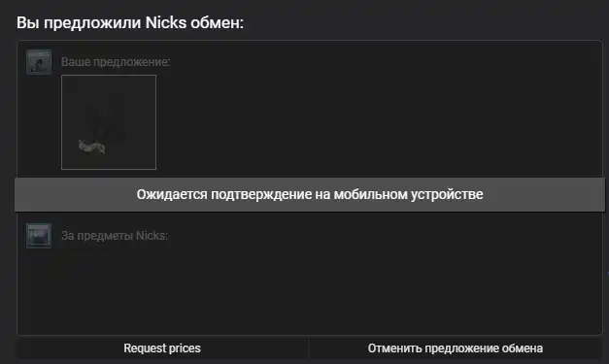The width and height of the screenshot is (609, 364).
Task: Click the word Nicks in За предметы Nicks label
Action: (x=152, y=236)
